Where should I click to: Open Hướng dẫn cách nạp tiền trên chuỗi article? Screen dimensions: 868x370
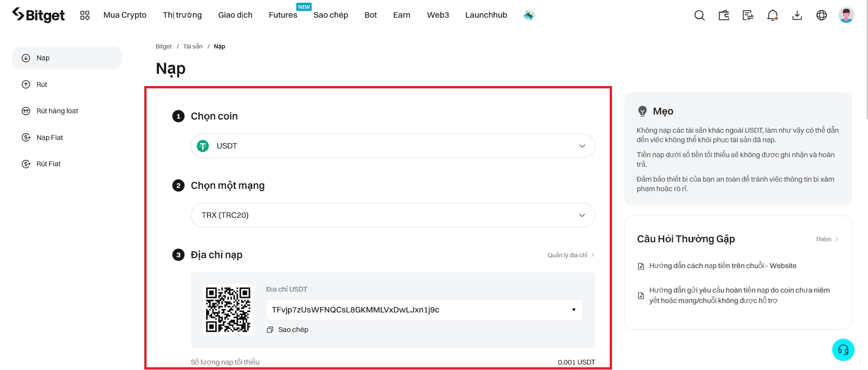[723, 266]
